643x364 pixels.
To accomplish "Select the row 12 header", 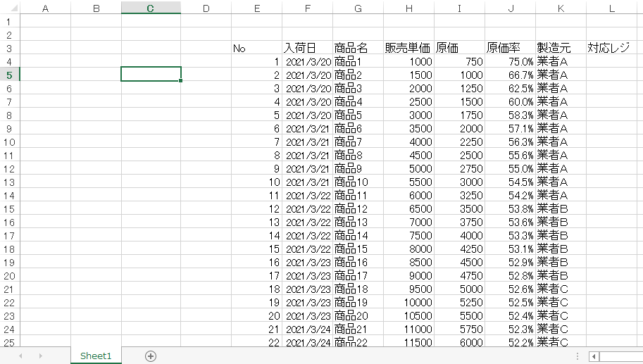I will tap(10, 168).
